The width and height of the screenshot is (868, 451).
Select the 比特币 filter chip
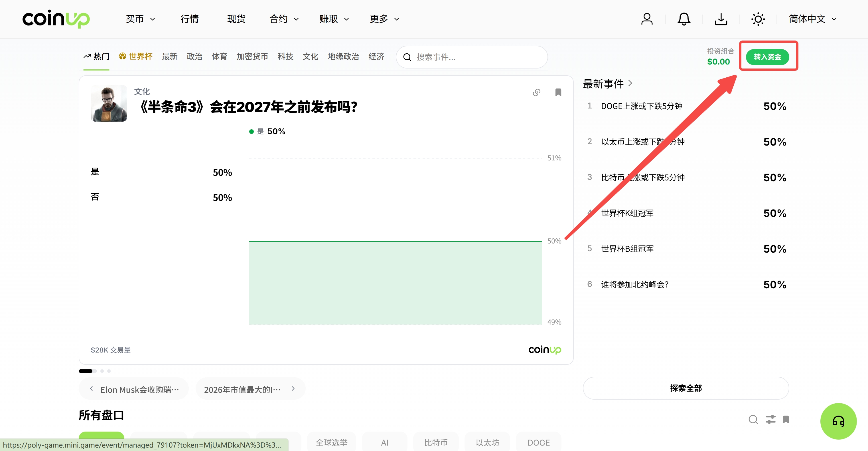436,442
